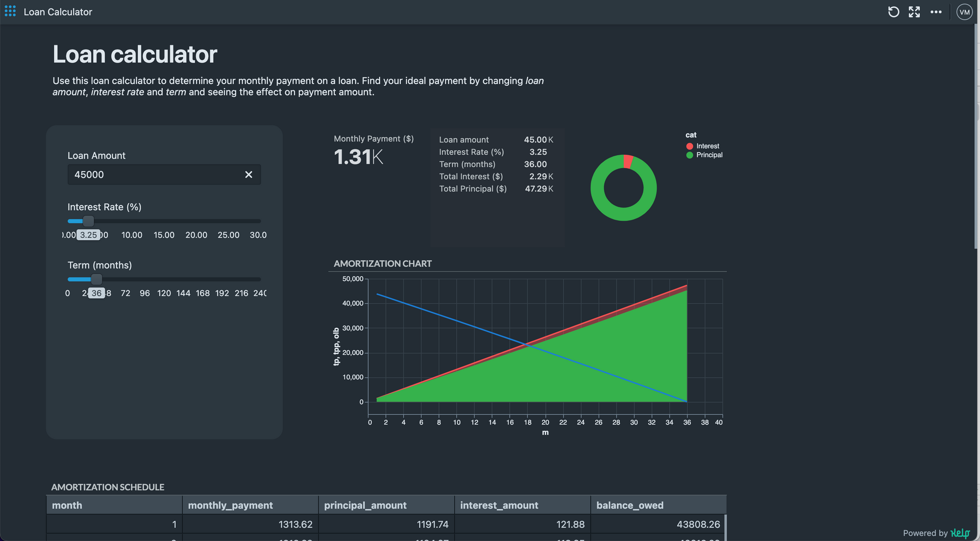Clear the Loan Amount field with X

click(x=248, y=174)
